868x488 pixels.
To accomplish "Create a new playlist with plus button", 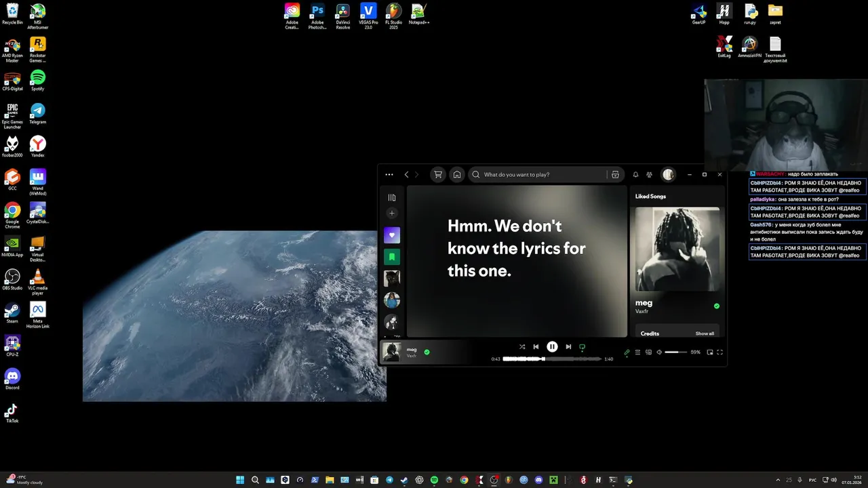I will (392, 213).
